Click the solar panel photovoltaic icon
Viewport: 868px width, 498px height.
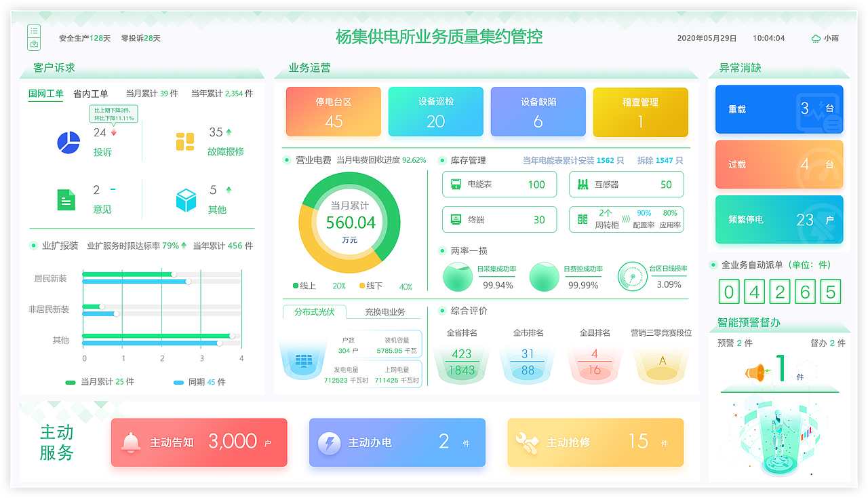point(303,360)
